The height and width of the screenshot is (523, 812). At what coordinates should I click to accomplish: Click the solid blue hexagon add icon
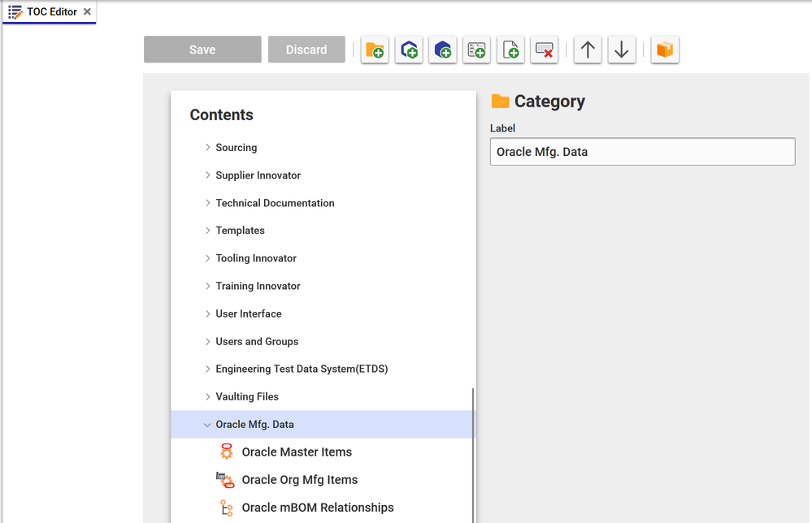tap(443, 50)
